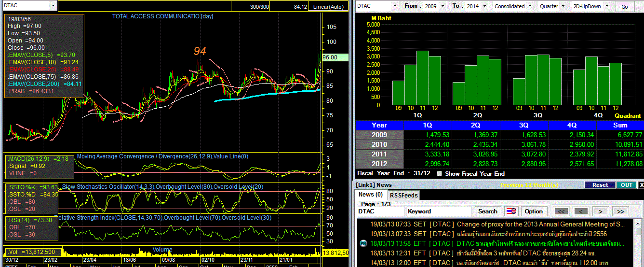Go to next news page with > button
The height and width of the screenshot is (267, 644).
pyautogui.click(x=600, y=211)
